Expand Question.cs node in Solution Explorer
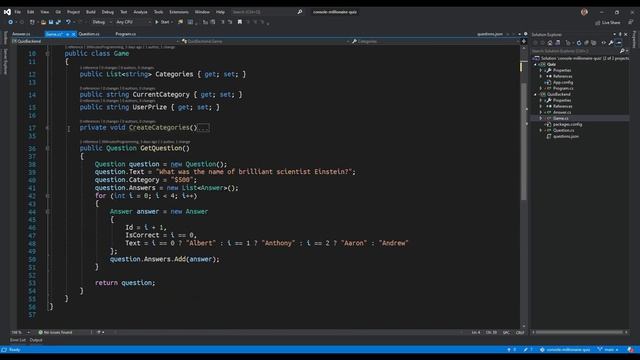This screenshot has width=640, height=360. pyautogui.click(x=541, y=130)
